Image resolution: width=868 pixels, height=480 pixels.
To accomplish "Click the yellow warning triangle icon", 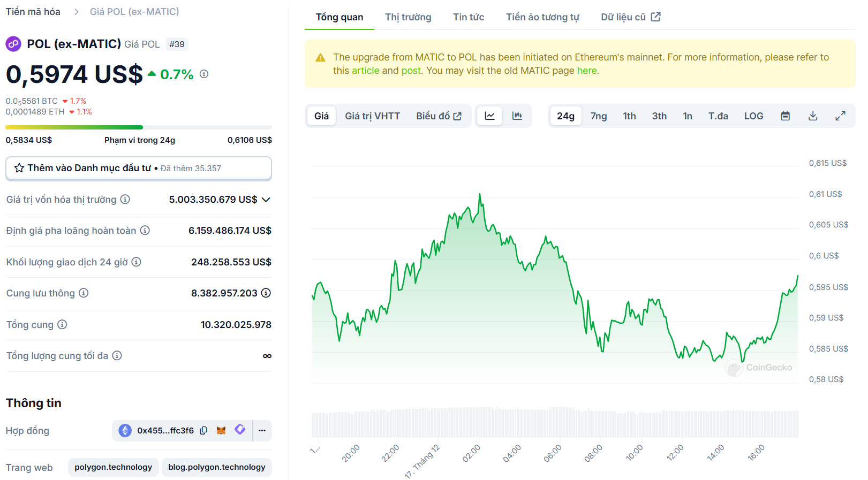I will [x=320, y=57].
